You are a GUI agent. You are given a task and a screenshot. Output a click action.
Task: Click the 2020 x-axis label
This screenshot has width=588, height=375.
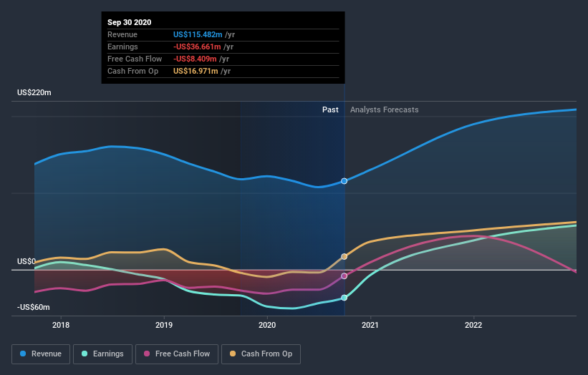[267, 325]
